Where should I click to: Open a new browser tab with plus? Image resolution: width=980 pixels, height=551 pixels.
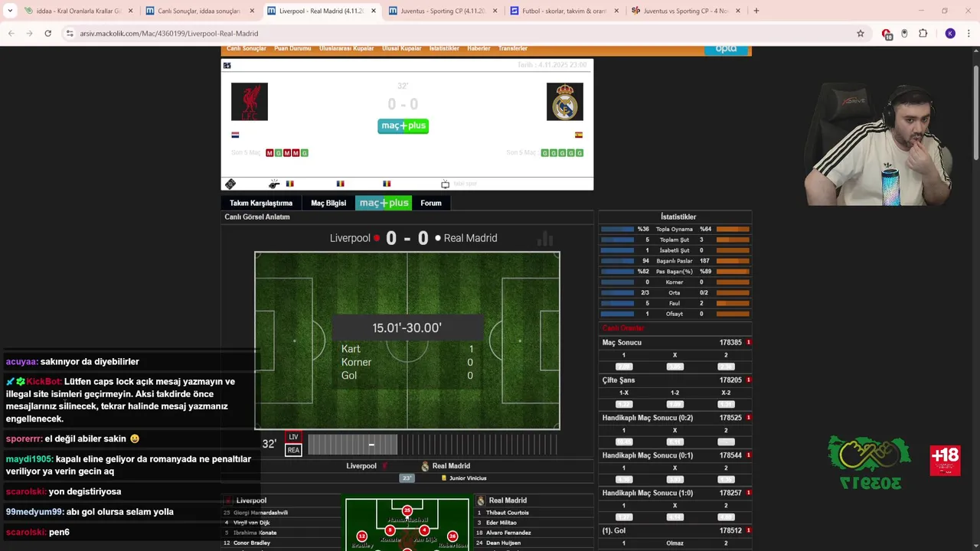[756, 11]
